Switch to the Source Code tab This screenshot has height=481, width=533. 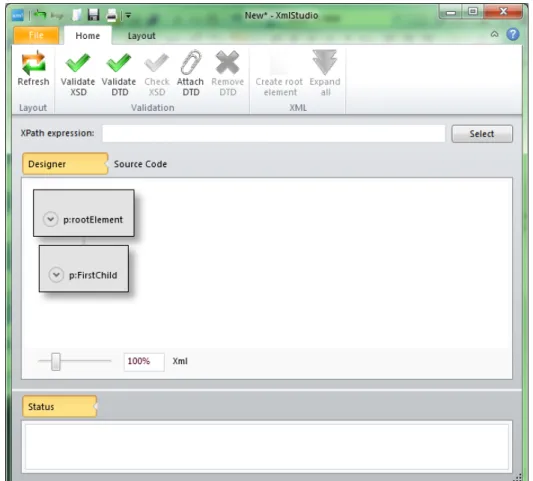click(140, 164)
